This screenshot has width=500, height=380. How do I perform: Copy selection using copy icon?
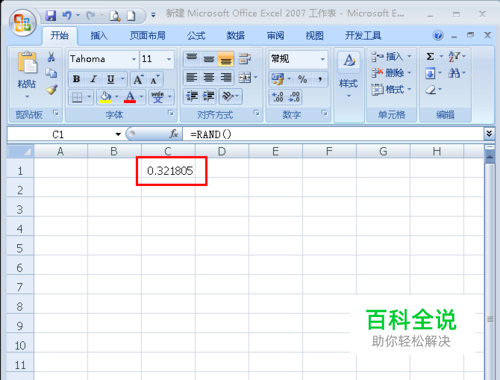(51, 73)
